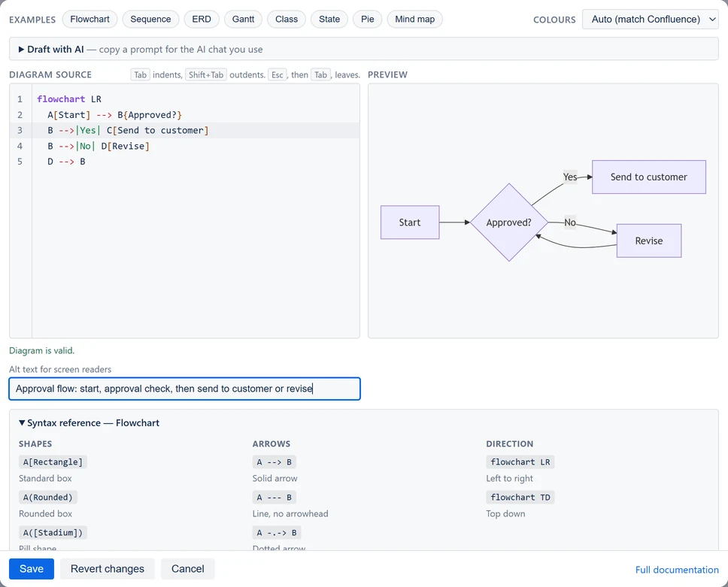Click the 'flowchart TD' direction snippet
The width and height of the screenshot is (728, 587).
point(520,498)
